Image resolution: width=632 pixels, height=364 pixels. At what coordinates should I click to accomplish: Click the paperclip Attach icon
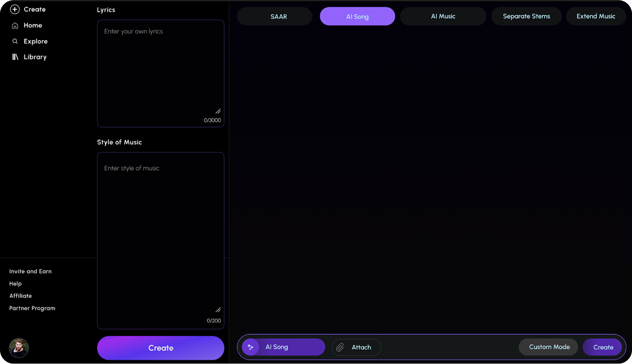(340, 347)
